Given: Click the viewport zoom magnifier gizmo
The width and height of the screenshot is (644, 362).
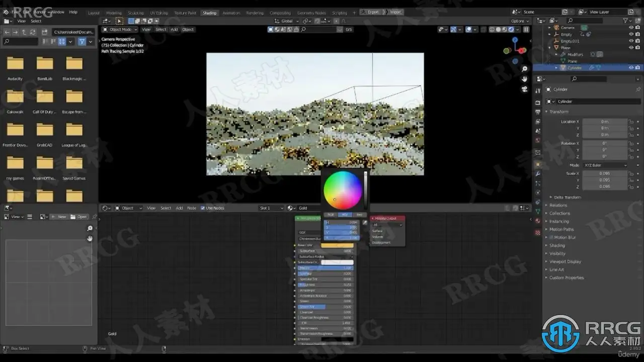Looking at the screenshot, I should pos(524,69).
